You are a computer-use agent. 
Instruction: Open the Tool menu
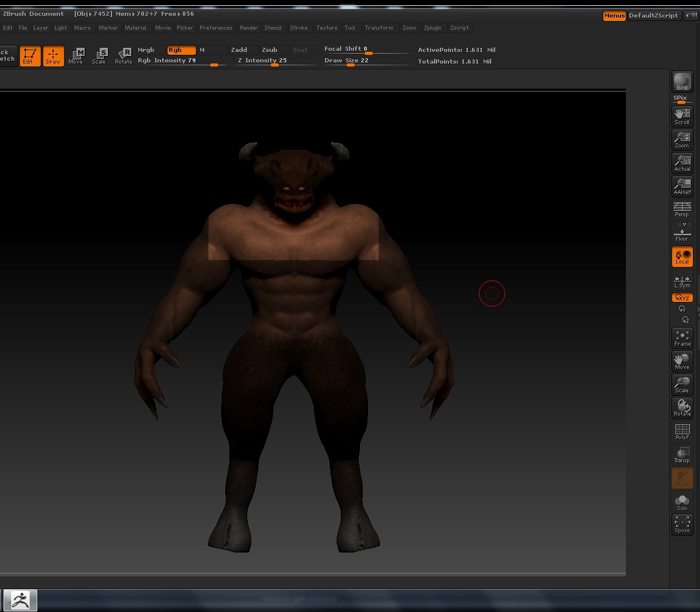point(350,28)
